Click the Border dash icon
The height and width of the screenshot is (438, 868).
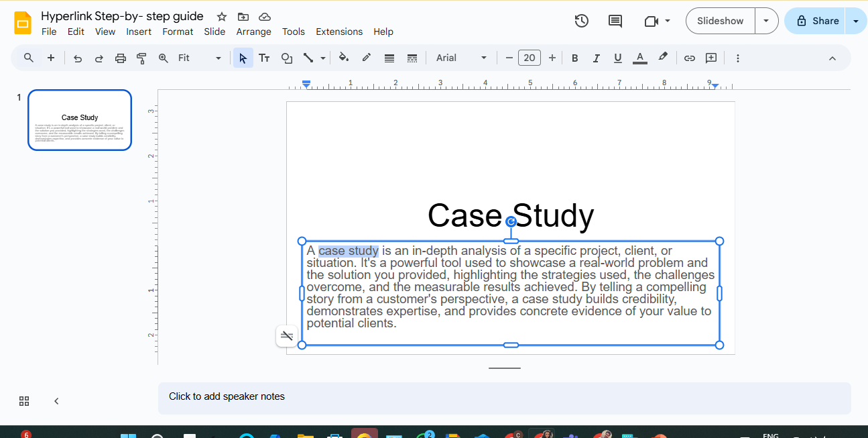pyautogui.click(x=412, y=58)
